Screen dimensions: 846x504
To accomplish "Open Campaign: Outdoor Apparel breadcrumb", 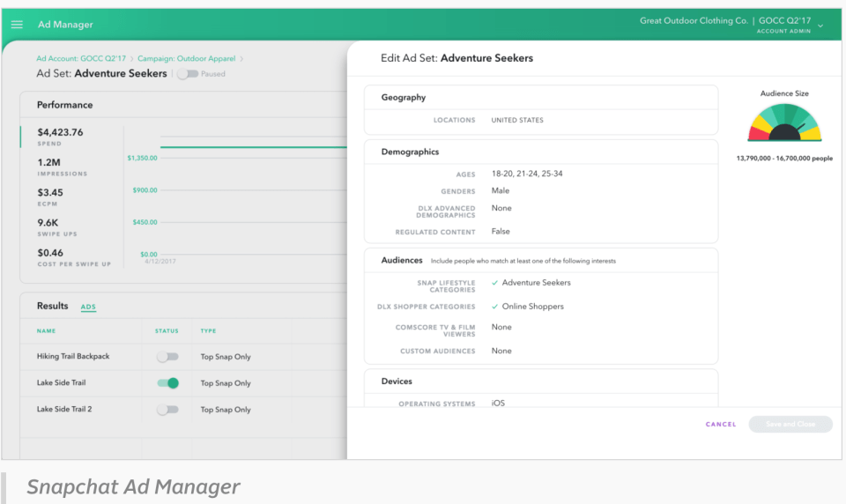I will tap(186, 58).
